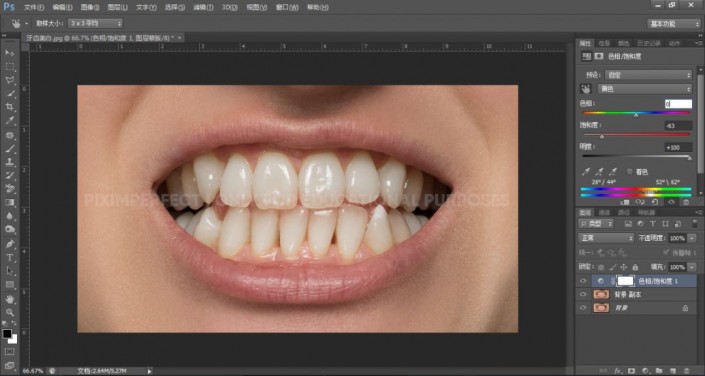Open the 基本功能 workspace dropdown
The image size is (705, 376).
(x=674, y=24)
